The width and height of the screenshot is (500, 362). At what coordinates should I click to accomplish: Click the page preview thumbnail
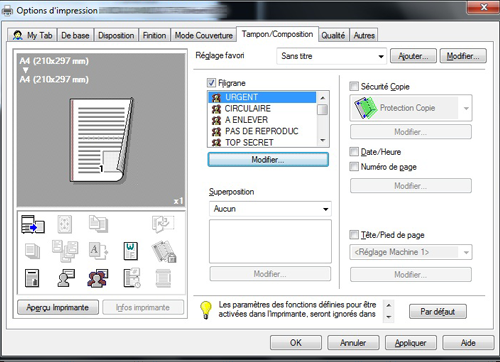[102, 140]
